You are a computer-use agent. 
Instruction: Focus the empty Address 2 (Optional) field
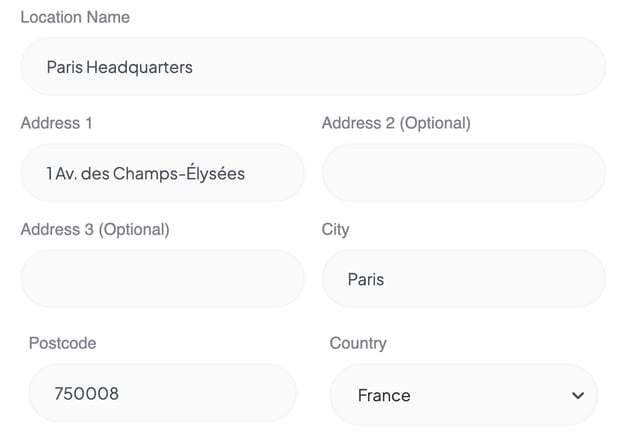[464, 173]
